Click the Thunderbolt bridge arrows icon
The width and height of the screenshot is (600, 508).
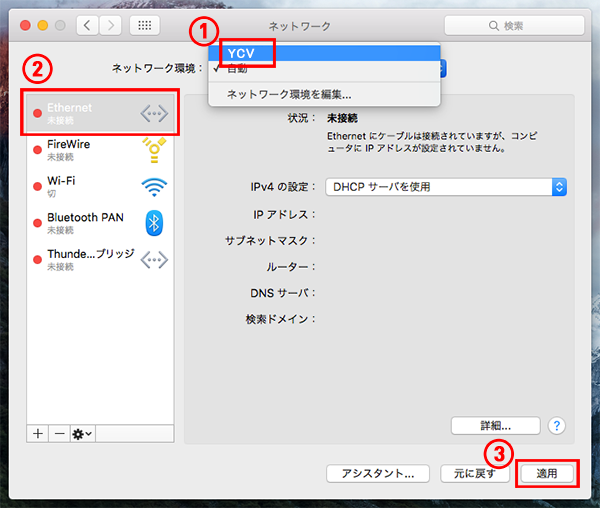[x=154, y=260]
